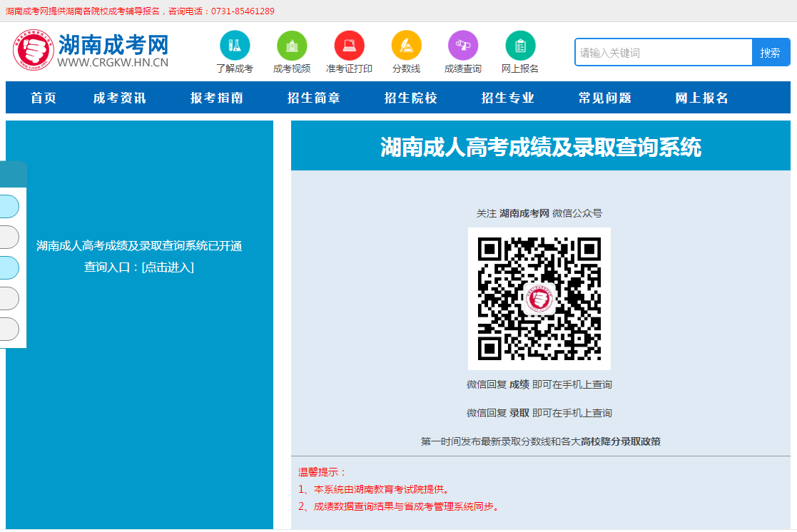Open the 招生简章 navigation item
Viewport: 797px width, 532px height.
314,98
